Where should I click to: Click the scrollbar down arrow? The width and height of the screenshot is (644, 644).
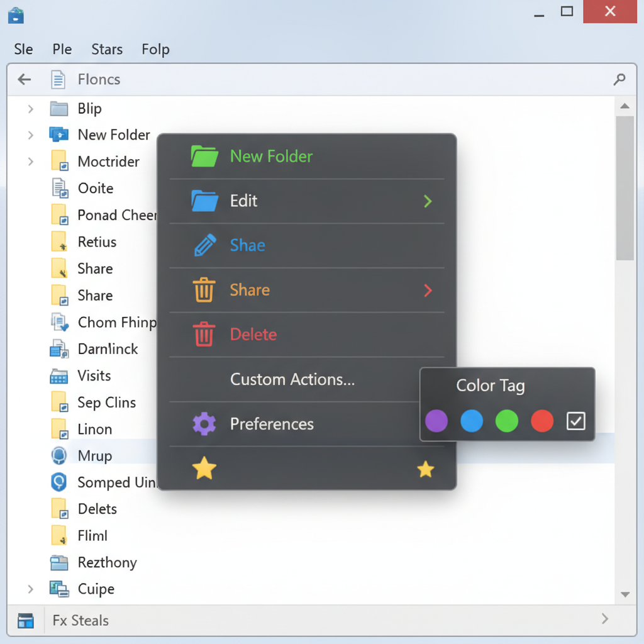click(x=625, y=594)
